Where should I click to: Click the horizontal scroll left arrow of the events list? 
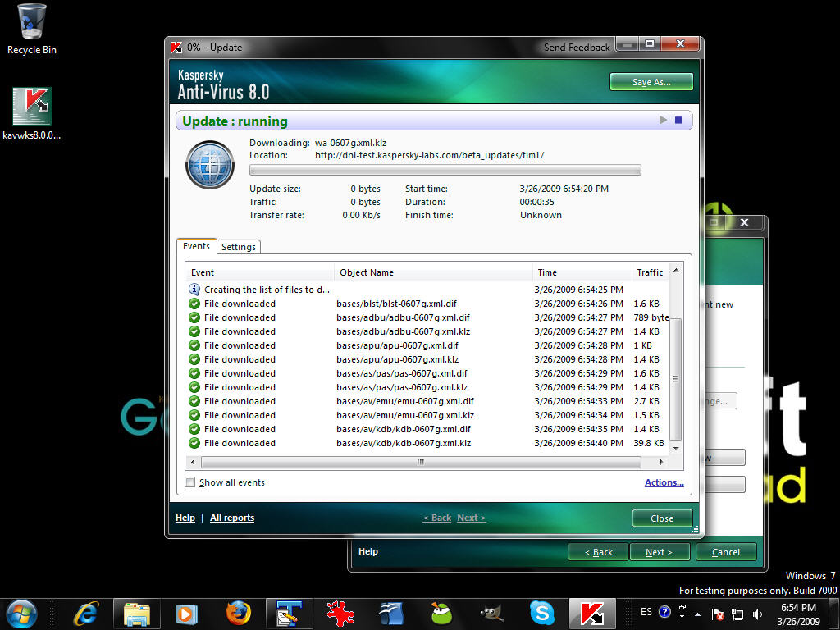(193, 462)
